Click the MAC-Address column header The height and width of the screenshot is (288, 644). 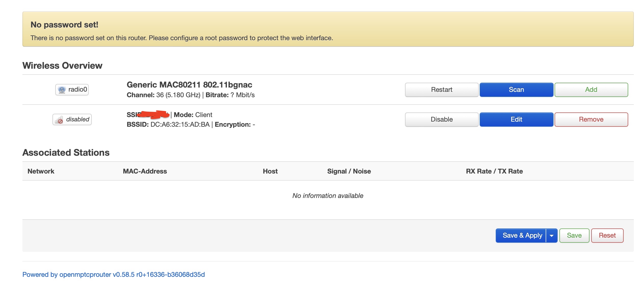click(145, 171)
